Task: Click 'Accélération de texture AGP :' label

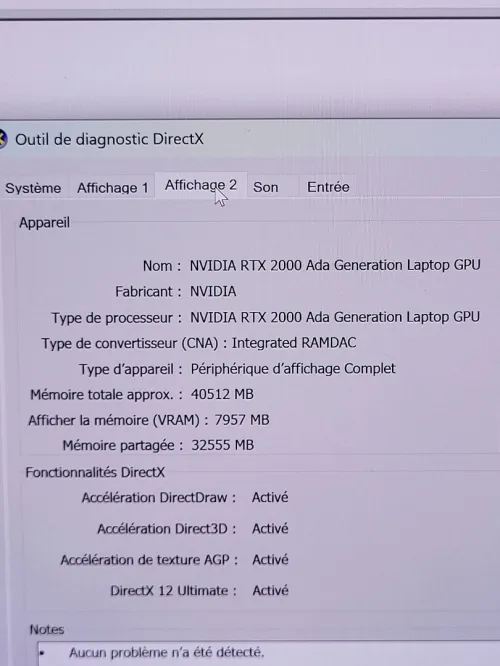Action: pyautogui.click(x=149, y=560)
